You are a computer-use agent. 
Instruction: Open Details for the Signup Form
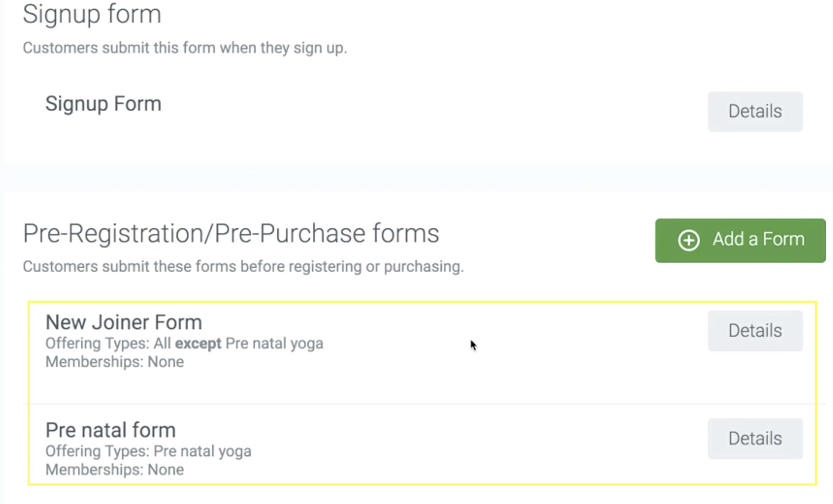755,111
